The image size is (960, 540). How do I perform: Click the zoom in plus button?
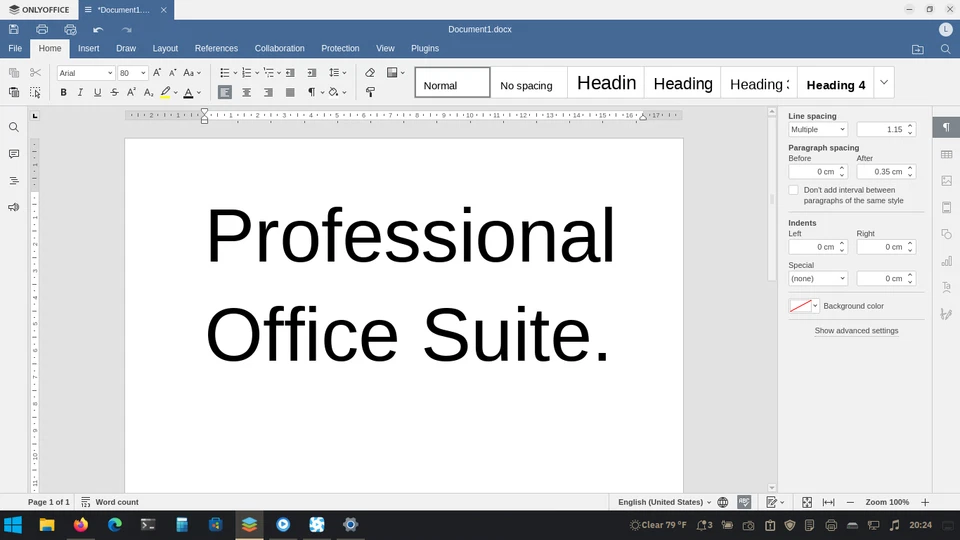pos(925,502)
